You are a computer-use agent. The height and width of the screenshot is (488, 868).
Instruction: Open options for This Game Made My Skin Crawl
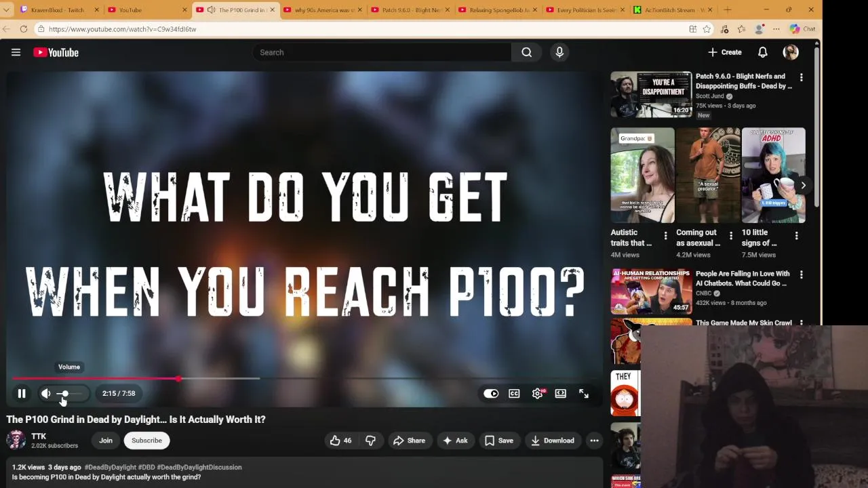801,324
